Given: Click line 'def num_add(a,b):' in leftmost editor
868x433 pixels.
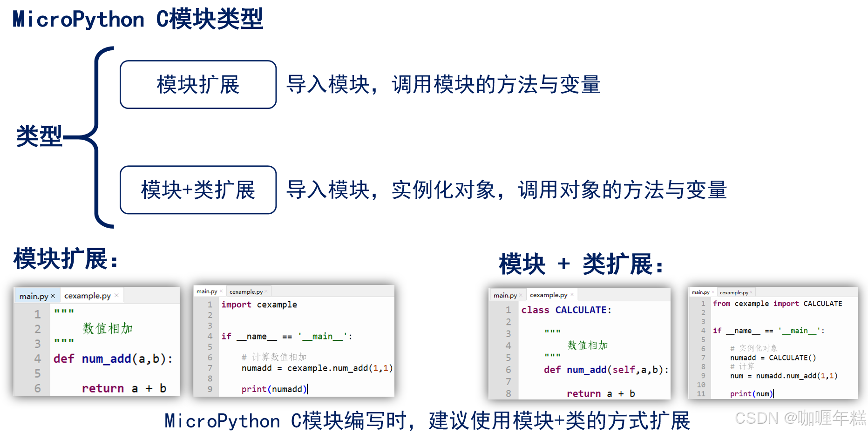Looking at the screenshot, I should [x=113, y=359].
